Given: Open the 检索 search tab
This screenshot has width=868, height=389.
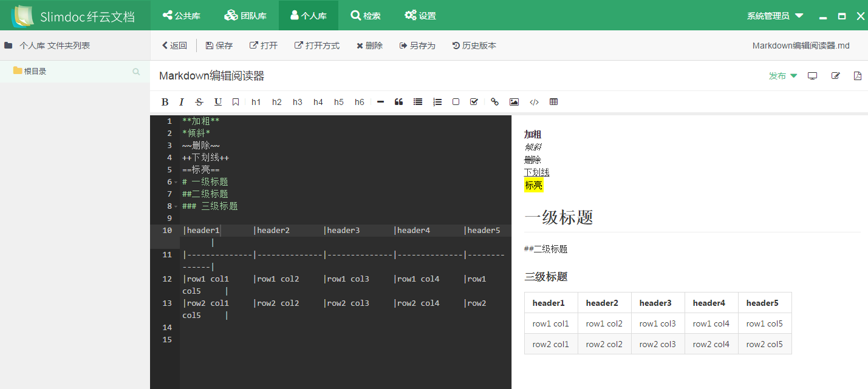Looking at the screenshot, I should (x=366, y=16).
